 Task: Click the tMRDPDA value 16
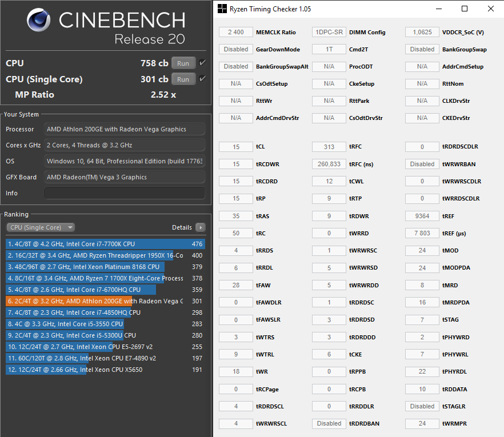pyautogui.click(x=422, y=302)
